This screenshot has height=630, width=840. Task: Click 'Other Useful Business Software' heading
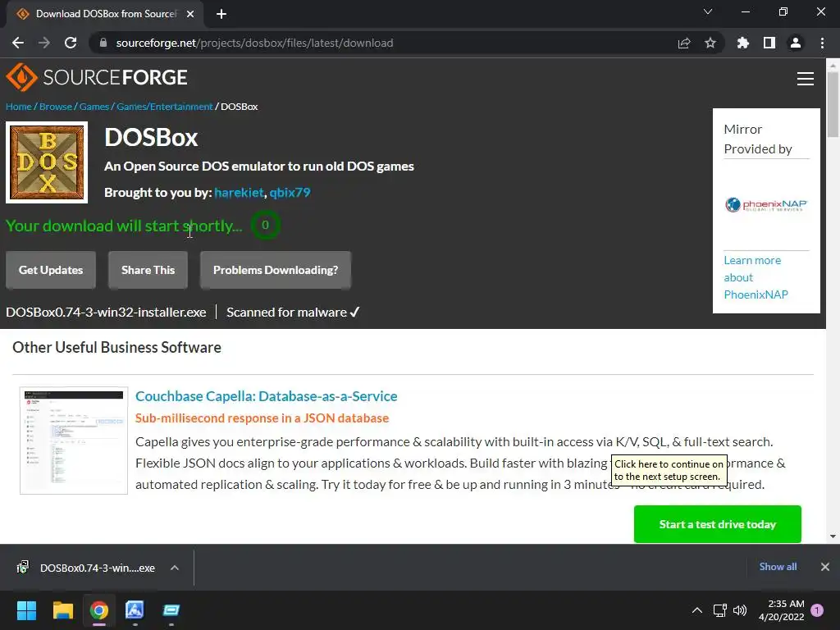pyautogui.click(x=116, y=347)
